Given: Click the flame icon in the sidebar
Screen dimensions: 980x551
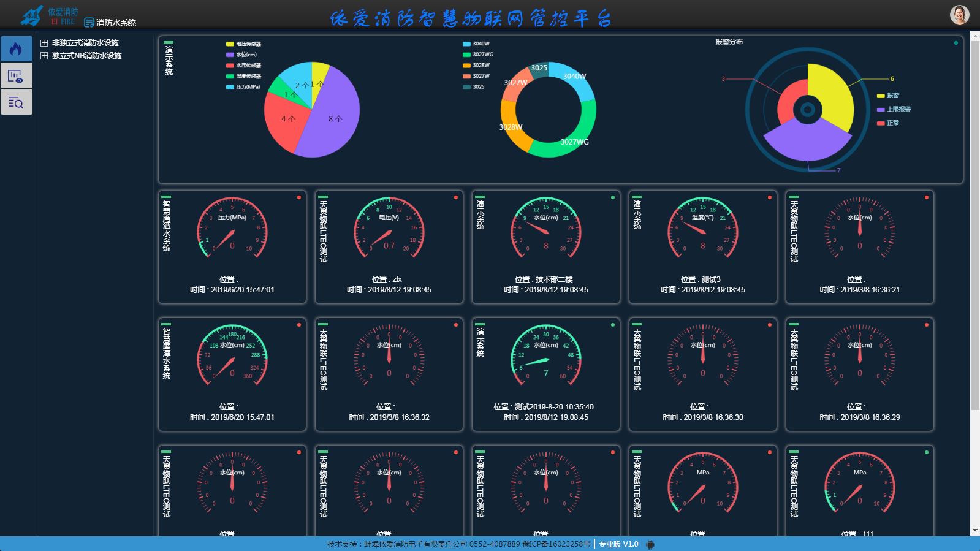Looking at the screenshot, I should [x=16, y=49].
